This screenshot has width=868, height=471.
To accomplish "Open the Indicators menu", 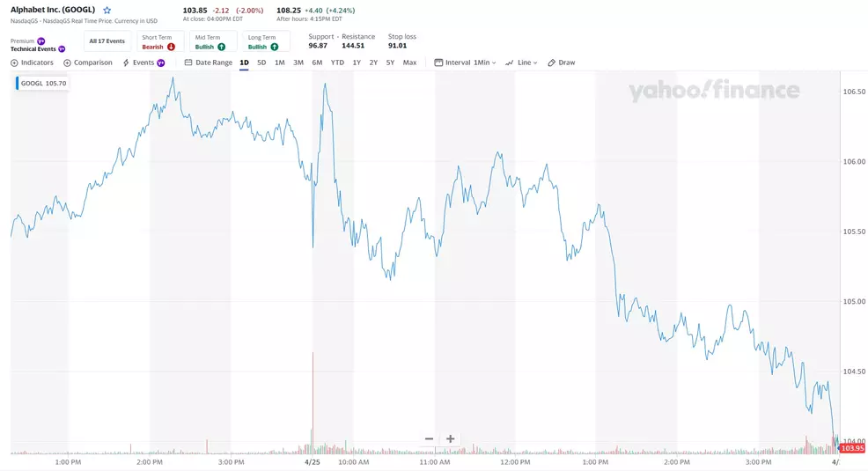I will [32, 63].
